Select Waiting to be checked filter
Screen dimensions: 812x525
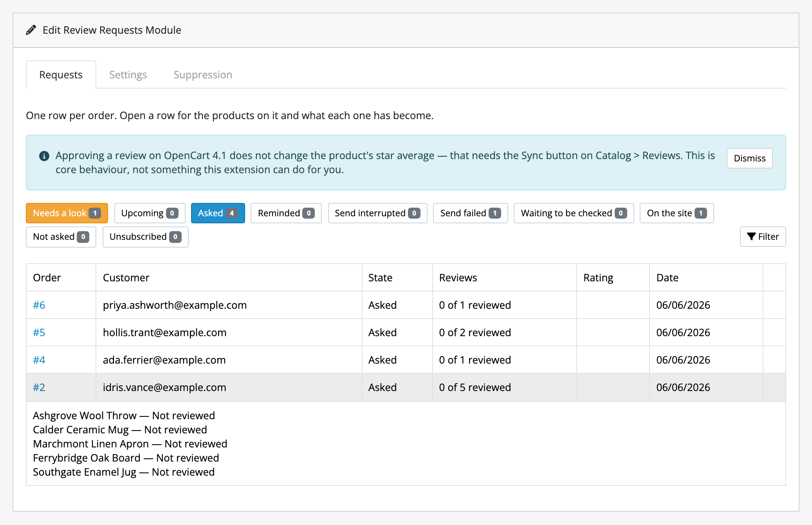(574, 213)
